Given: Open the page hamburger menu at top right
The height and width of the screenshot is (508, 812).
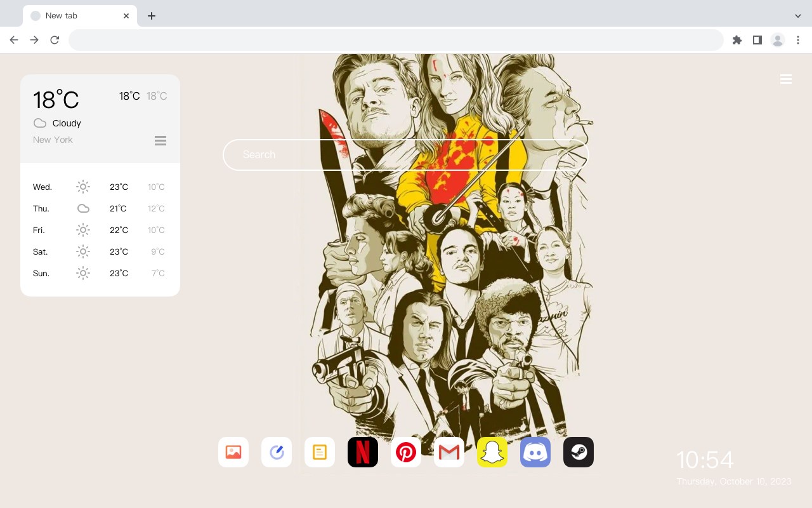Looking at the screenshot, I should coord(786,79).
